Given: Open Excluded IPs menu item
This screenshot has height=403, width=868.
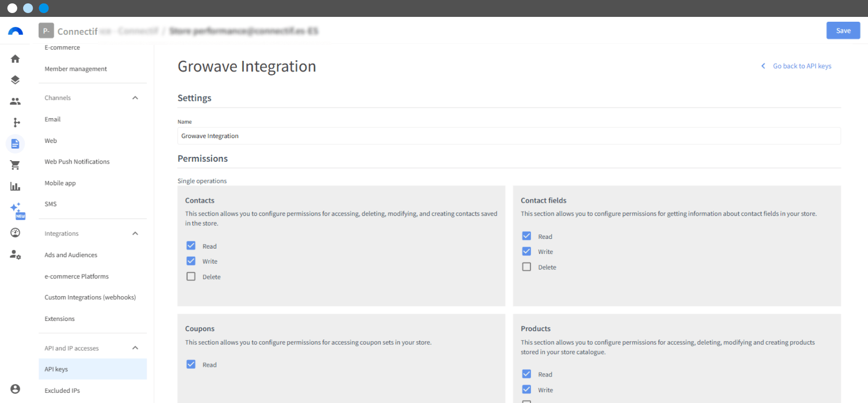Looking at the screenshot, I should click(62, 391).
